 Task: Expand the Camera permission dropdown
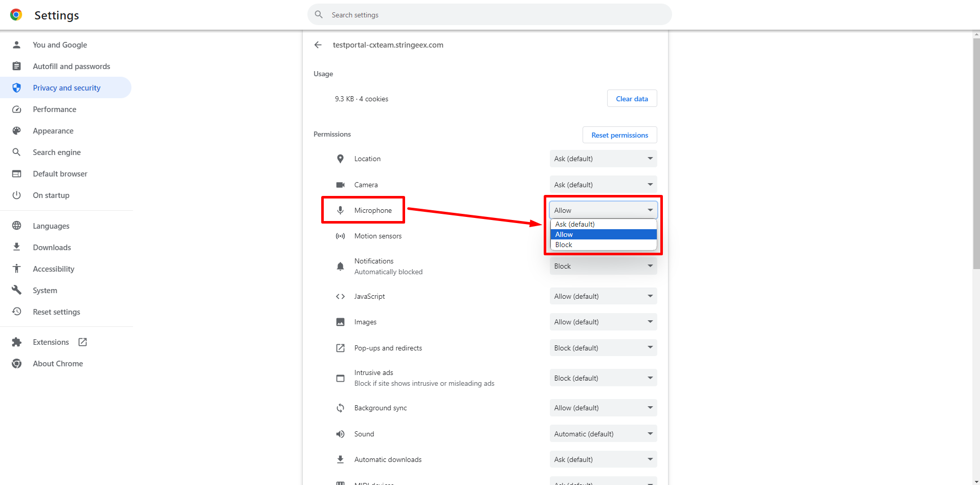(x=603, y=185)
